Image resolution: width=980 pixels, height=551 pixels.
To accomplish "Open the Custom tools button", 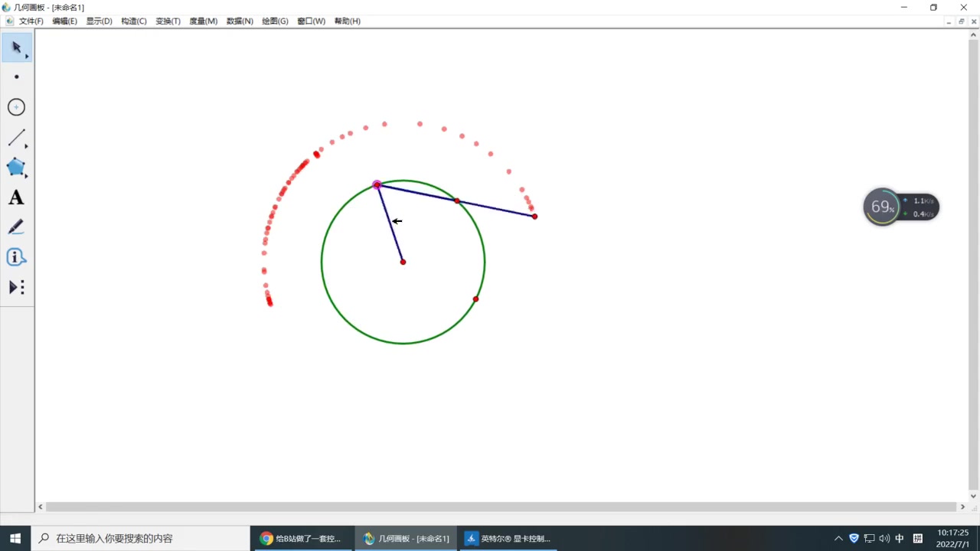I will click(17, 287).
